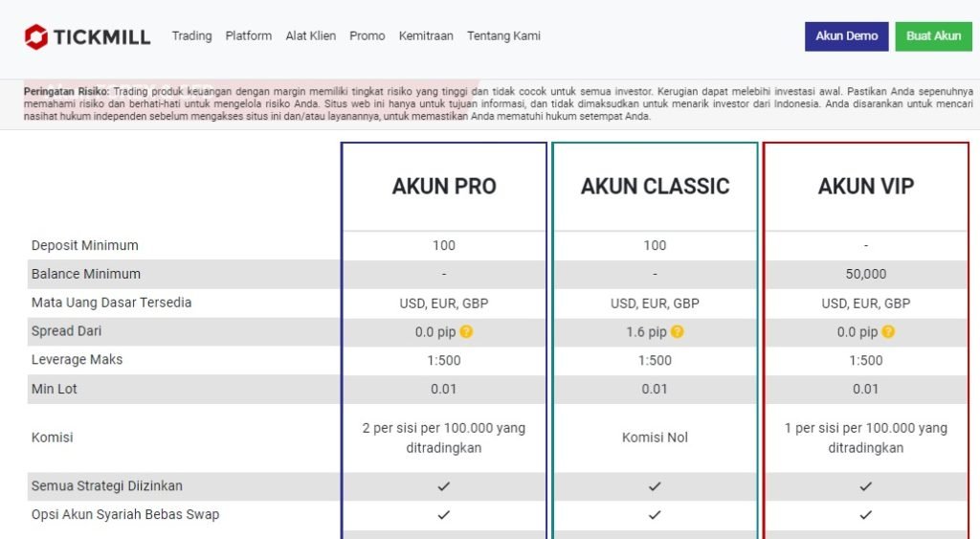The image size is (980, 539).
Task: Click Akun Classic deposit minimum value 100
Action: tap(655, 246)
